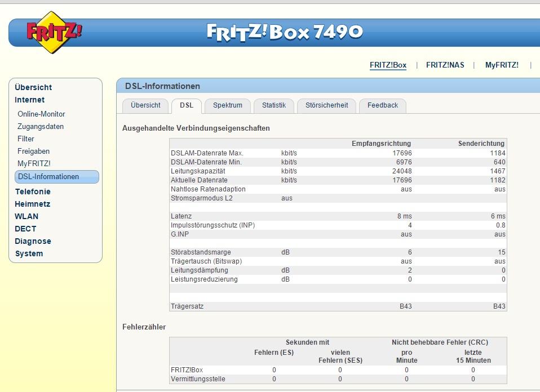The height and width of the screenshot is (392, 540).
Task: Click the FRITZ!Box row in Fehlerzähler
Action: [338, 370]
